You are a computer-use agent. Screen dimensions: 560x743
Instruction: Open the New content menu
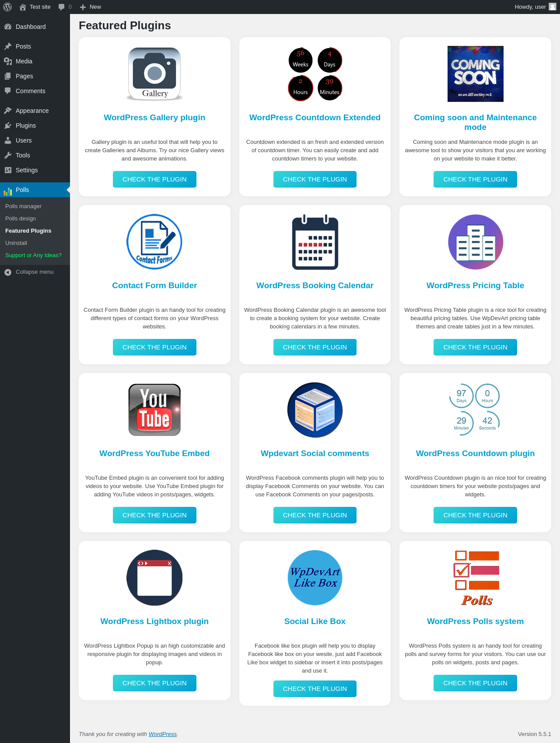91,7
